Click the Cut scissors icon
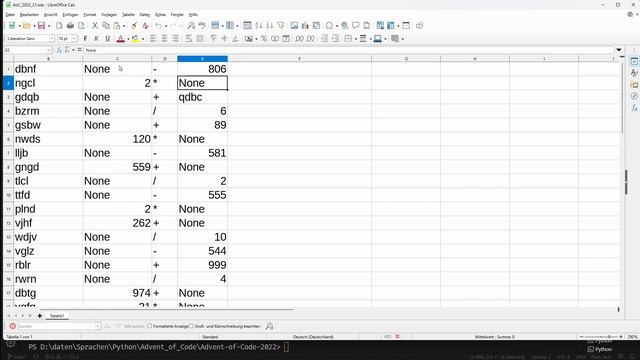The height and width of the screenshot is (360, 640). tap(95, 26)
